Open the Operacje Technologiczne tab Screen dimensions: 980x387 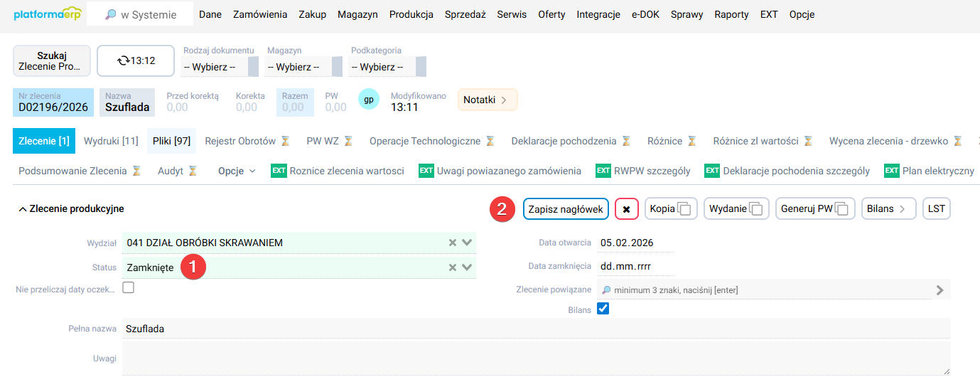click(432, 141)
